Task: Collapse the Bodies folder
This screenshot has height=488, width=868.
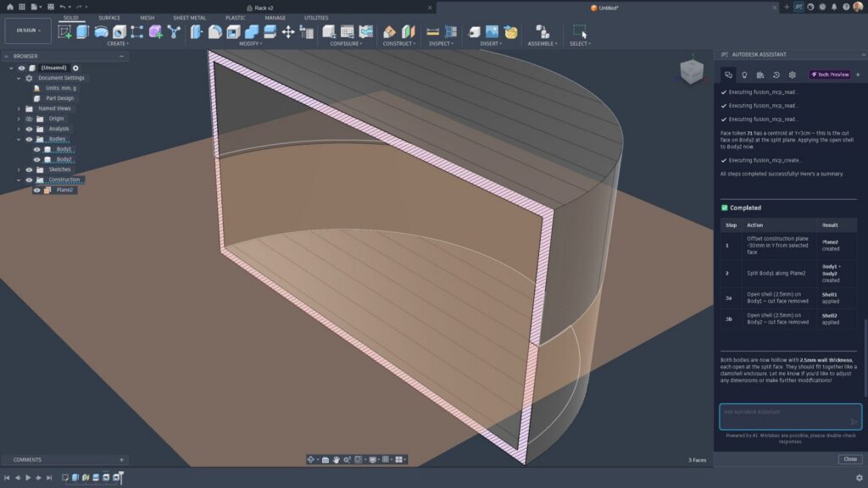Action: pyautogui.click(x=19, y=139)
